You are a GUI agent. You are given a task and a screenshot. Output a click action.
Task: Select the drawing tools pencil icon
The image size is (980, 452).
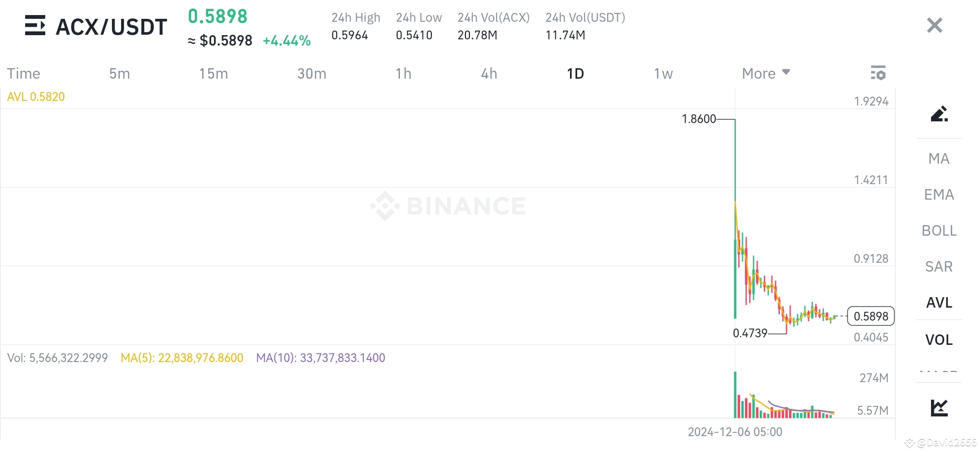click(x=939, y=114)
